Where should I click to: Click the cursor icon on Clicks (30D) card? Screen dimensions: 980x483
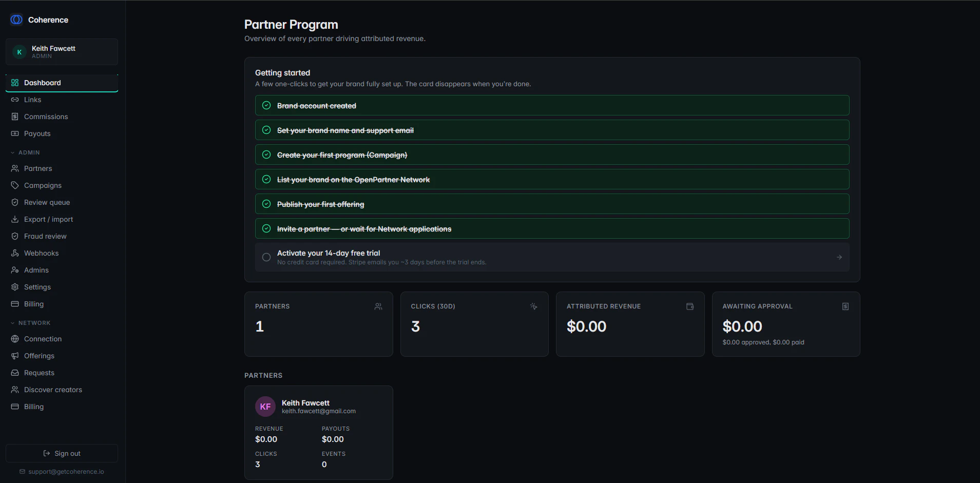[x=534, y=306]
